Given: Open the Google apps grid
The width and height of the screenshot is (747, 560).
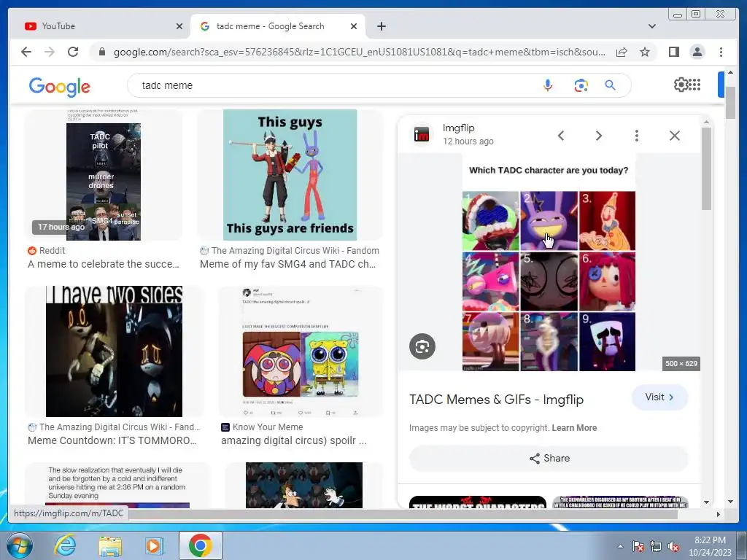Looking at the screenshot, I should (x=694, y=85).
